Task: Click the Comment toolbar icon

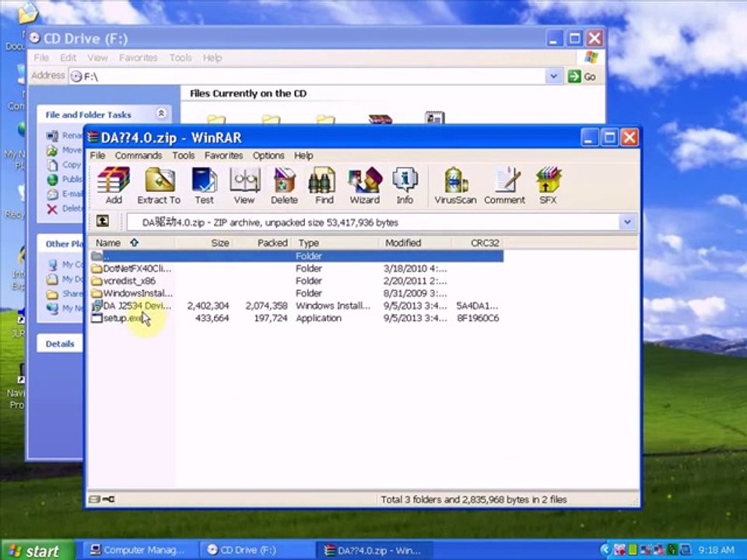Action: [504, 186]
